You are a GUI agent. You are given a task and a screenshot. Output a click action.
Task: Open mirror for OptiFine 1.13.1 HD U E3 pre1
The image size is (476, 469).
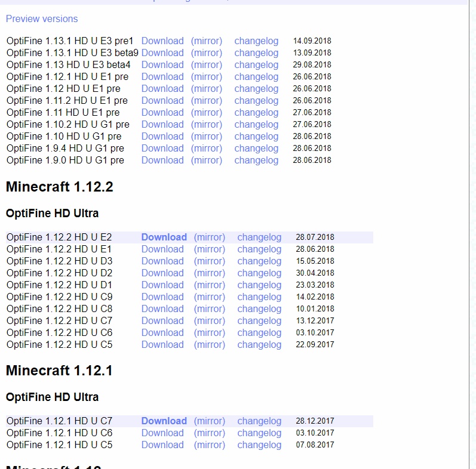pos(207,41)
